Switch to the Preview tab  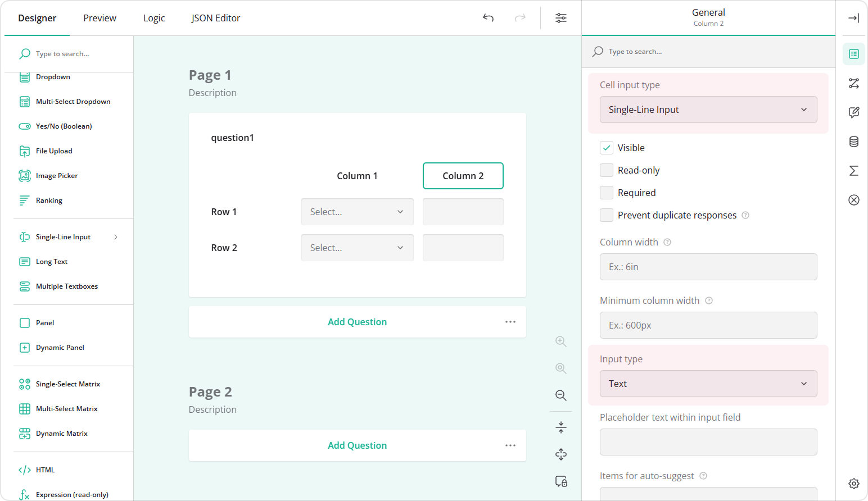point(100,18)
